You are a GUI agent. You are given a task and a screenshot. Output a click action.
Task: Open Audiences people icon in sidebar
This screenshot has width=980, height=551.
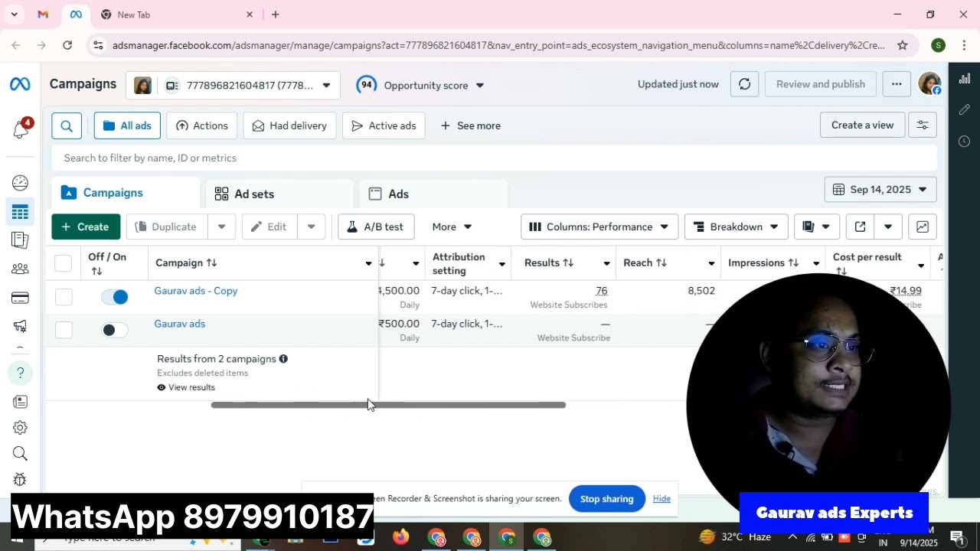21,269
